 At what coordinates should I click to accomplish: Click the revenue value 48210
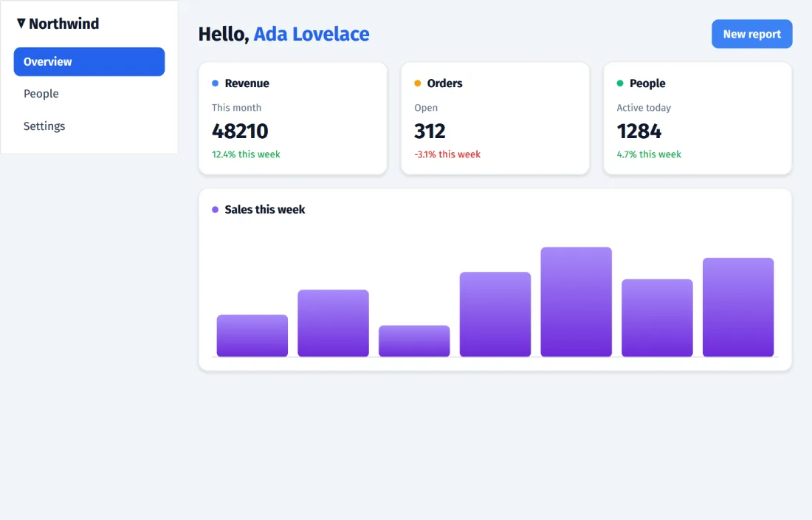click(x=240, y=131)
